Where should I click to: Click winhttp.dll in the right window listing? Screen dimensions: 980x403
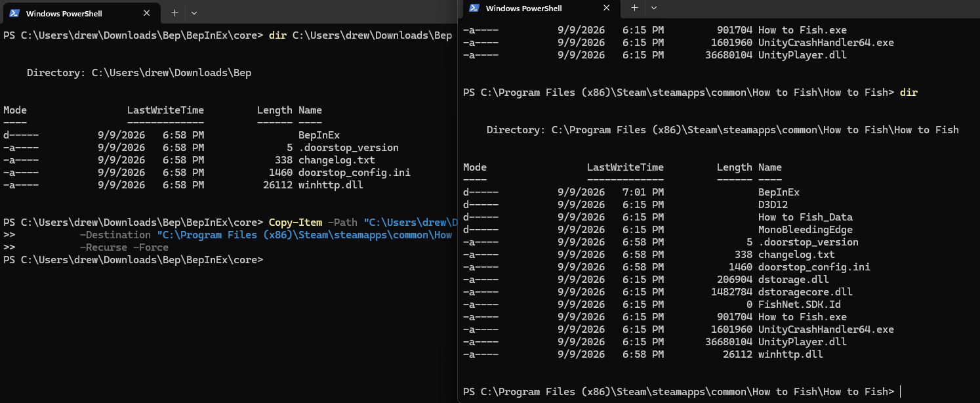[x=790, y=354]
